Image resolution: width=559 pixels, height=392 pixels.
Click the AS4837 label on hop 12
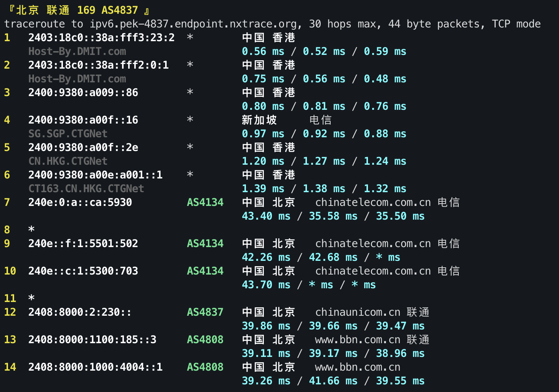point(205,312)
